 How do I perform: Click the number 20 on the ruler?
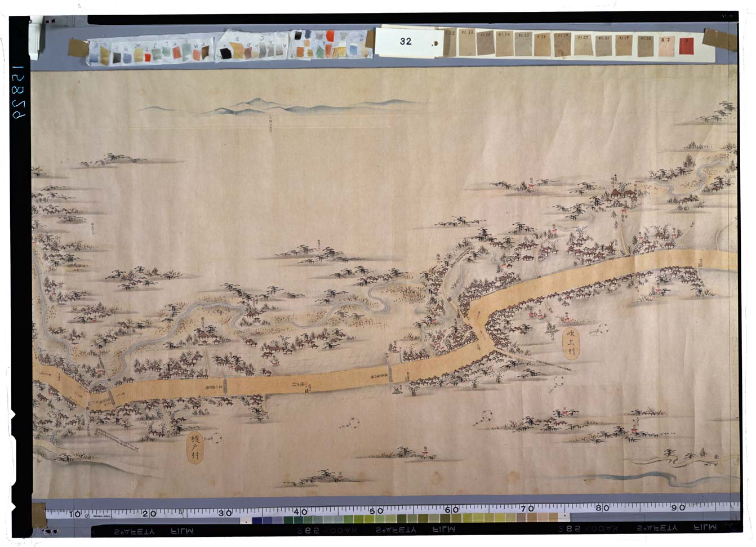tap(149, 513)
